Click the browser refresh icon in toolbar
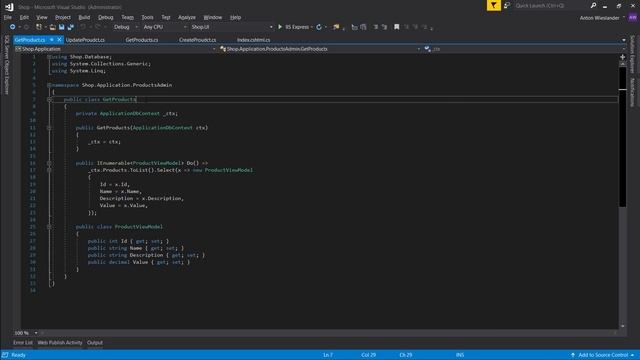The width and height of the screenshot is (640, 360). click(x=319, y=27)
